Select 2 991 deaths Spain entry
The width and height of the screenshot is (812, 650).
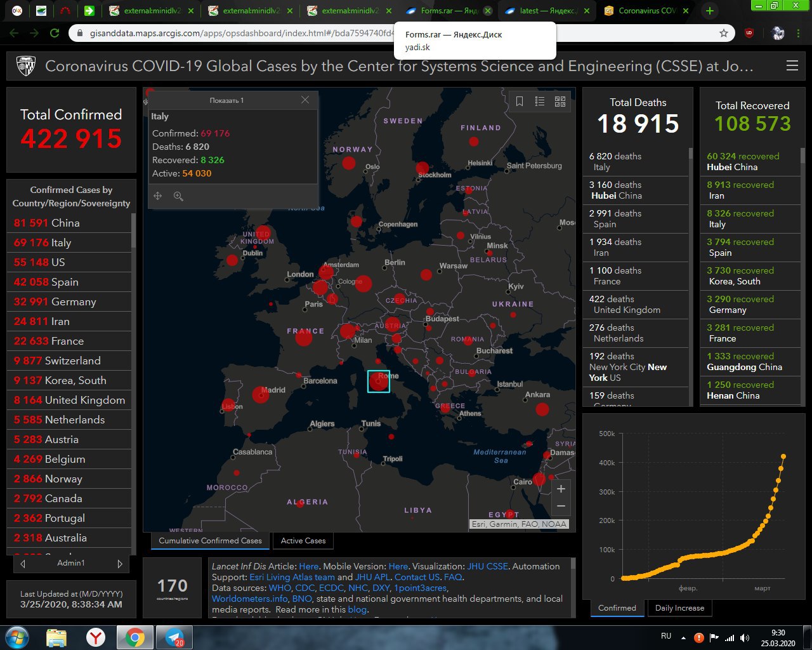[x=636, y=218]
